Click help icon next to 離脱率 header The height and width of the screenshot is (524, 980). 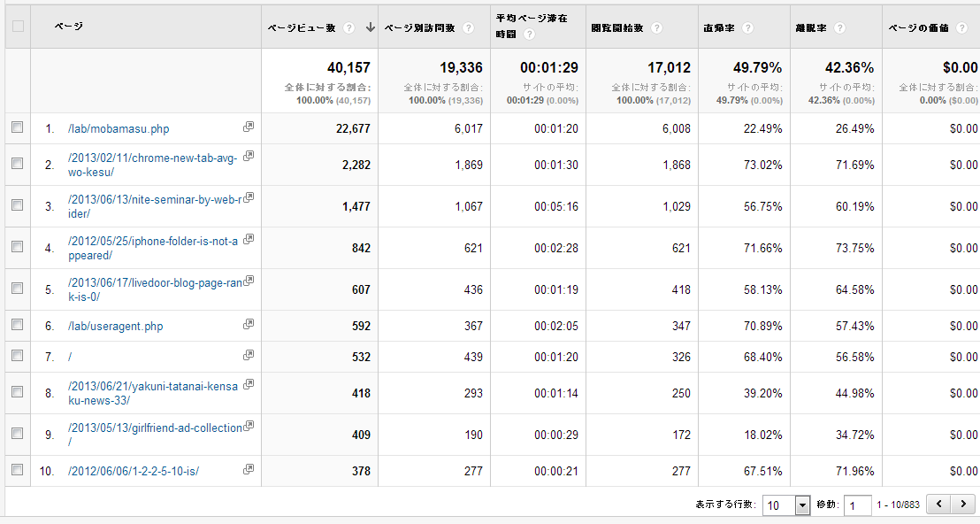point(839,28)
